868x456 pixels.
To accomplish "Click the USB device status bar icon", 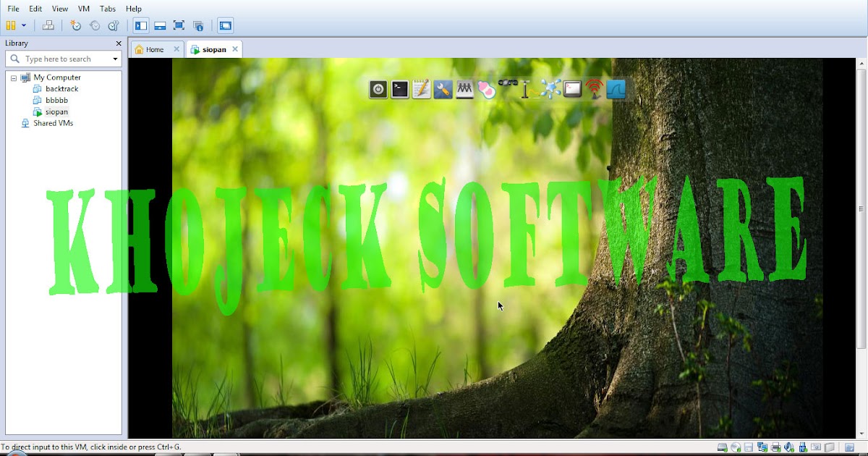I will pos(803,448).
